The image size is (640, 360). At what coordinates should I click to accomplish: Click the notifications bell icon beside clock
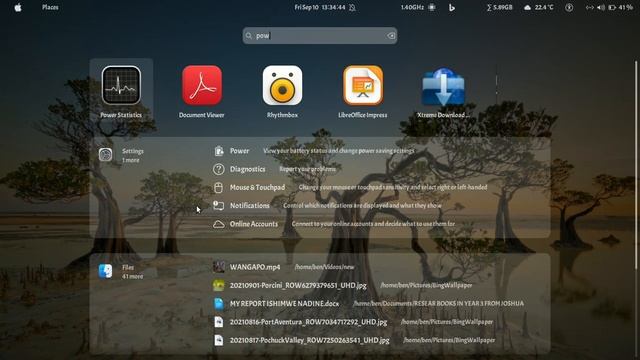(x=352, y=7)
